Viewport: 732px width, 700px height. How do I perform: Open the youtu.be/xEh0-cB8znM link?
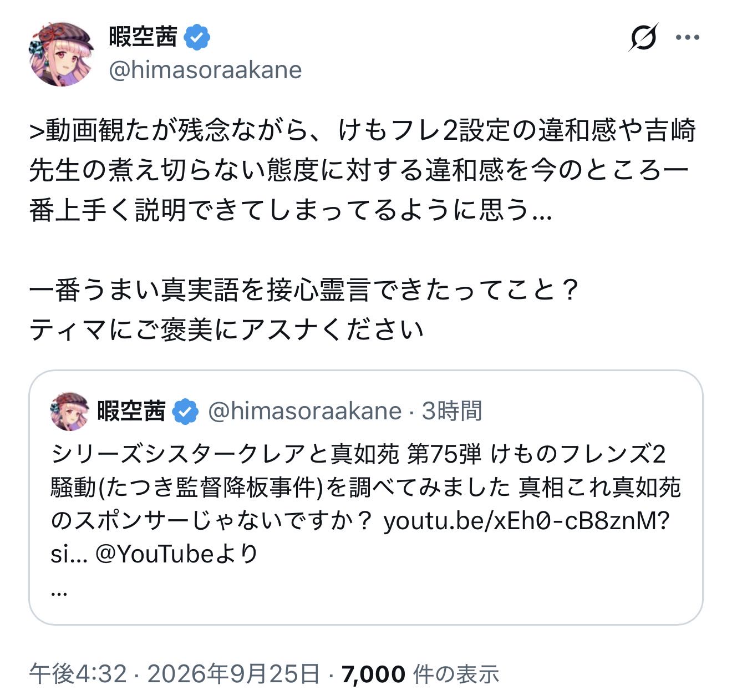[x=527, y=521]
